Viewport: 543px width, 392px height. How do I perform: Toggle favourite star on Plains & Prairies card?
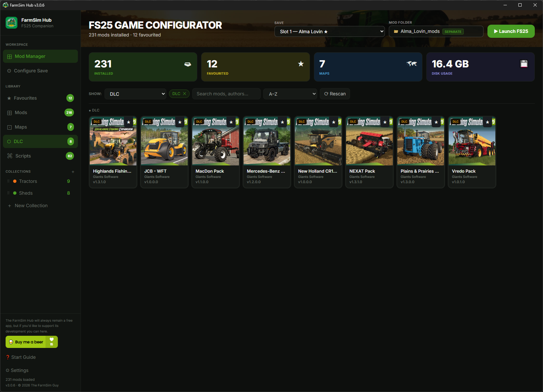point(436,122)
